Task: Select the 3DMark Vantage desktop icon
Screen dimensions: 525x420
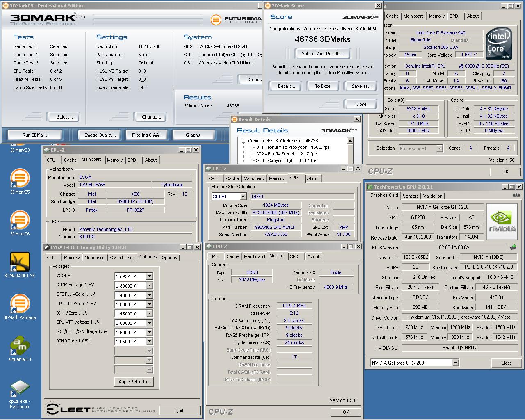Action: point(20,304)
